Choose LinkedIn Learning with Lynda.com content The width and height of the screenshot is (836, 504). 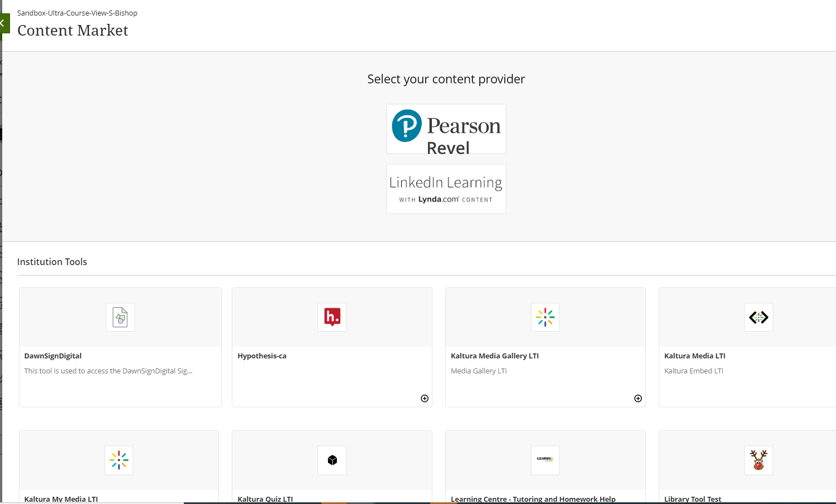pos(446,188)
